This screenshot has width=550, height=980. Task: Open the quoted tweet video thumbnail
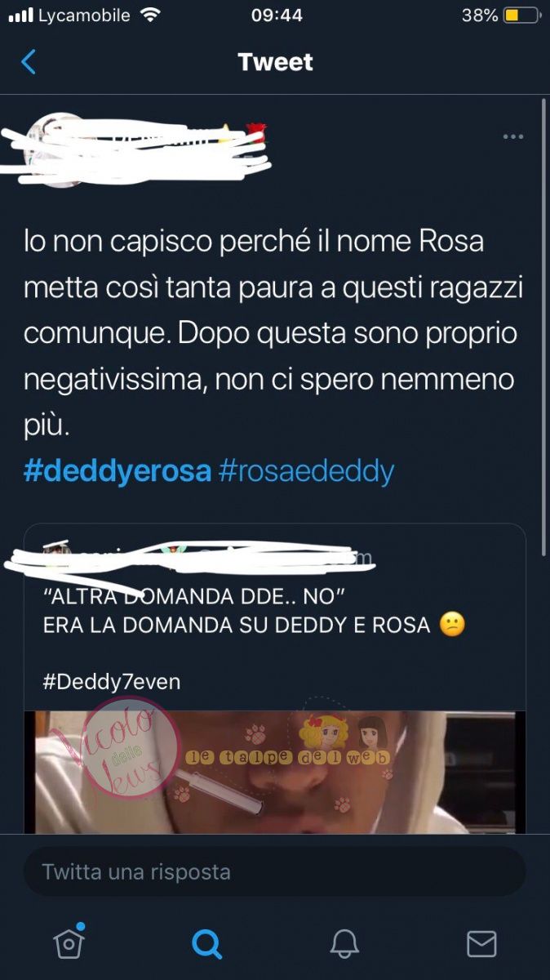[x=274, y=772]
